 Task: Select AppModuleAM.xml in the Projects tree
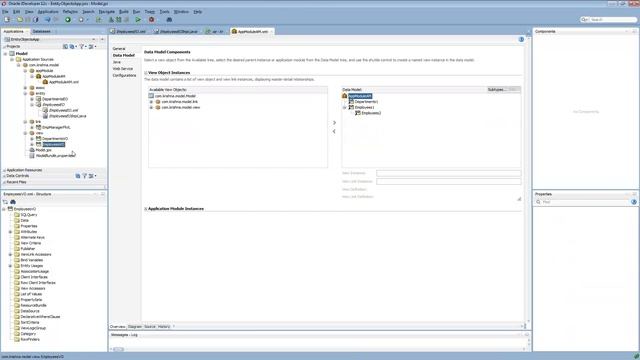click(x=64, y=82)
